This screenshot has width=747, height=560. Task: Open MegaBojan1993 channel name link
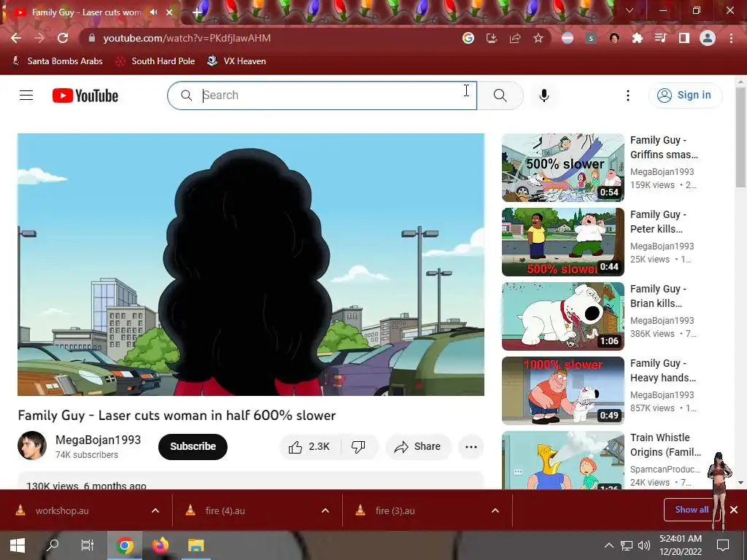point(98,440)
